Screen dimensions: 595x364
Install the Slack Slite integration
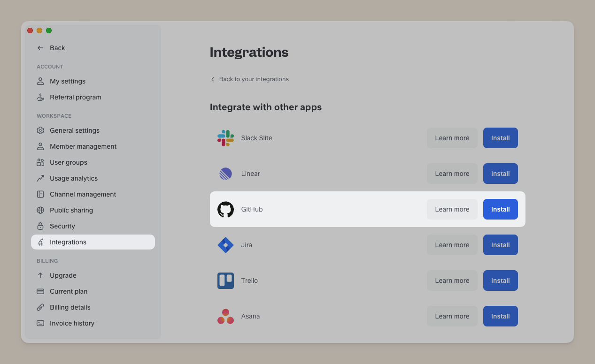(x=500, y=138)
